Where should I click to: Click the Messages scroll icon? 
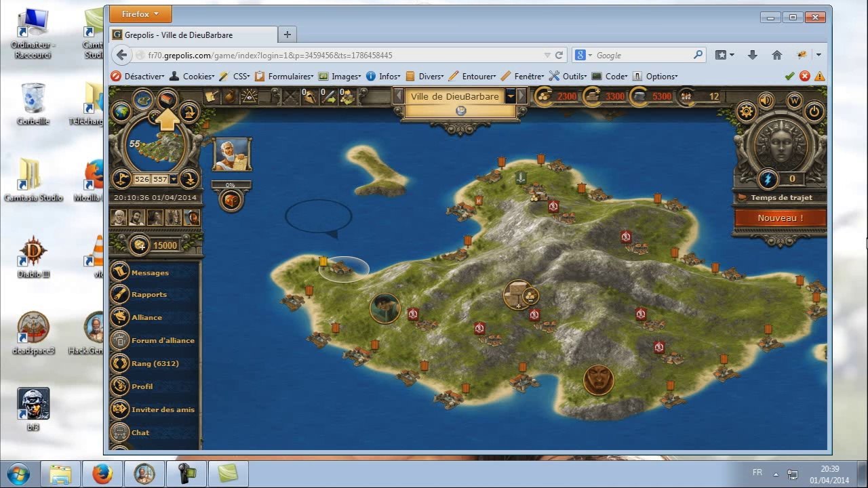point(120,271)
